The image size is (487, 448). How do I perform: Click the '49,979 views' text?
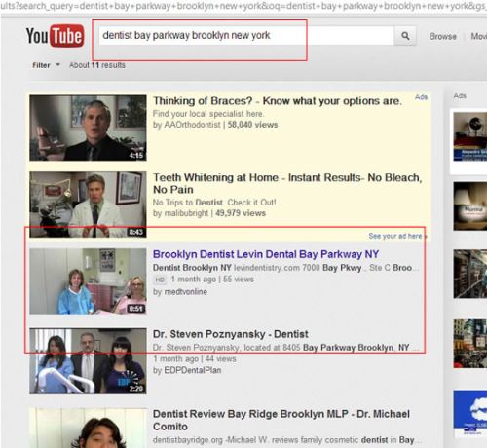[241, 213]
